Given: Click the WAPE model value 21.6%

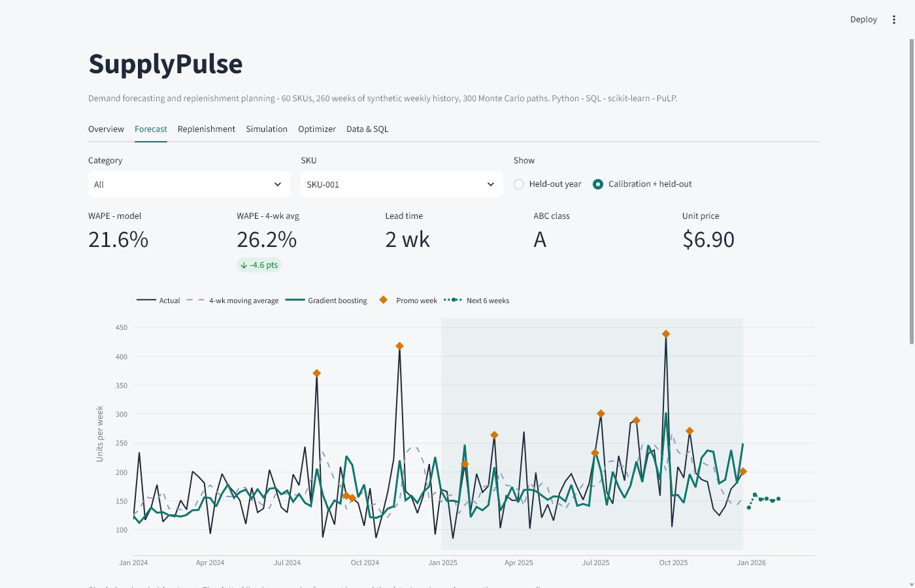Looking at the screenshot, I should [x=118, y=240].
